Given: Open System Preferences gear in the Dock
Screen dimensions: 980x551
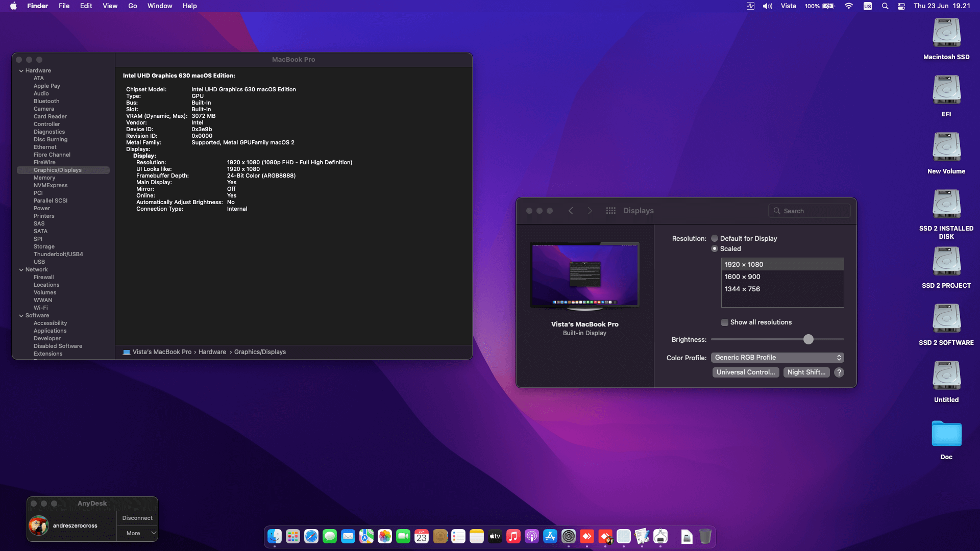Looking at the screenshot, I should tap(569, 536).
